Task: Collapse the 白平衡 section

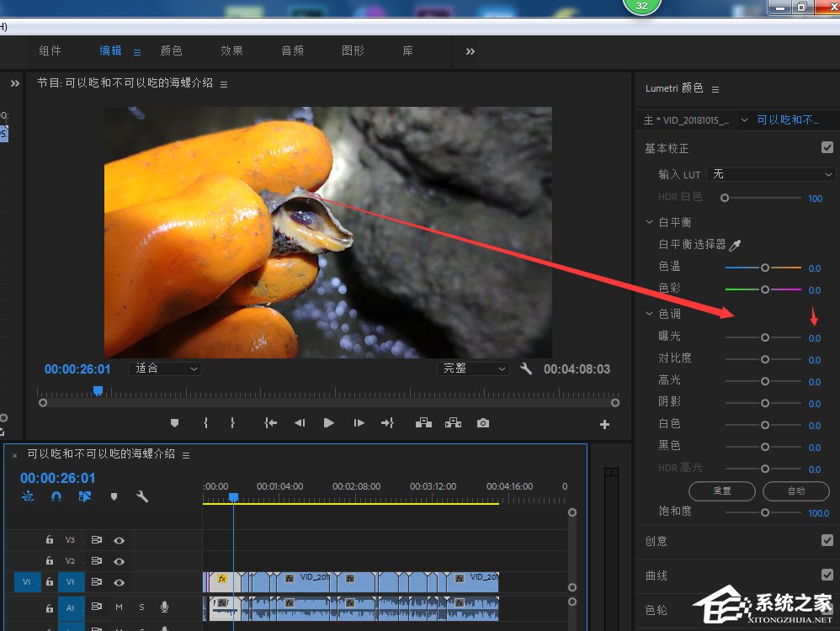Action: pyautogui.click(x=649, y=222)
